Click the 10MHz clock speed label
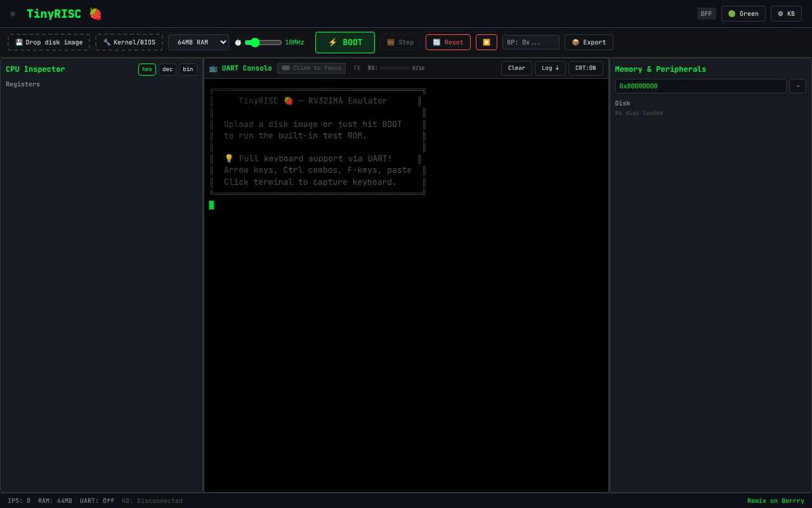The height and width of the screenshot is (508, 812). tap(294, 43)
